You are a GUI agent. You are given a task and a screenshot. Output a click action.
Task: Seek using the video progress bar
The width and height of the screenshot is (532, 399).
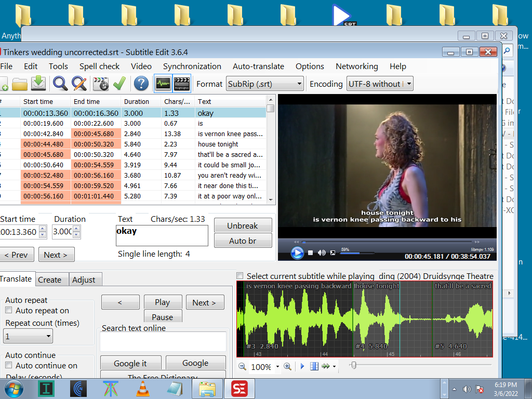[387, 242]
